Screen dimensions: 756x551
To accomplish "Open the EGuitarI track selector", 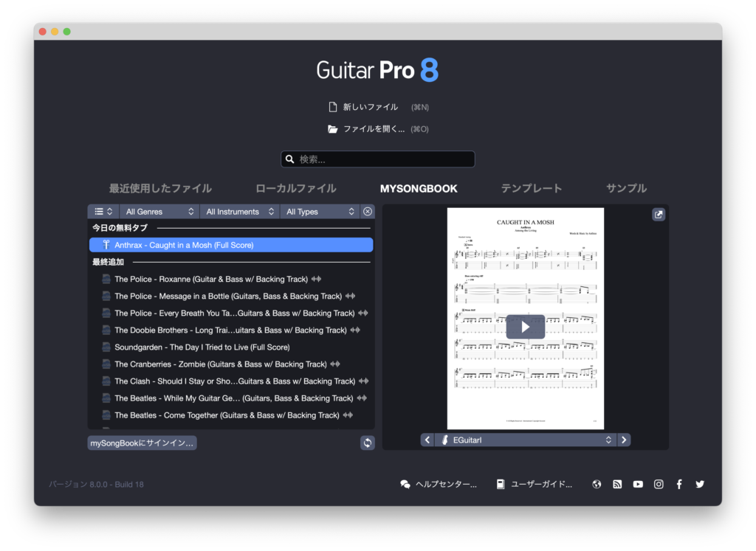I will 525,440.
